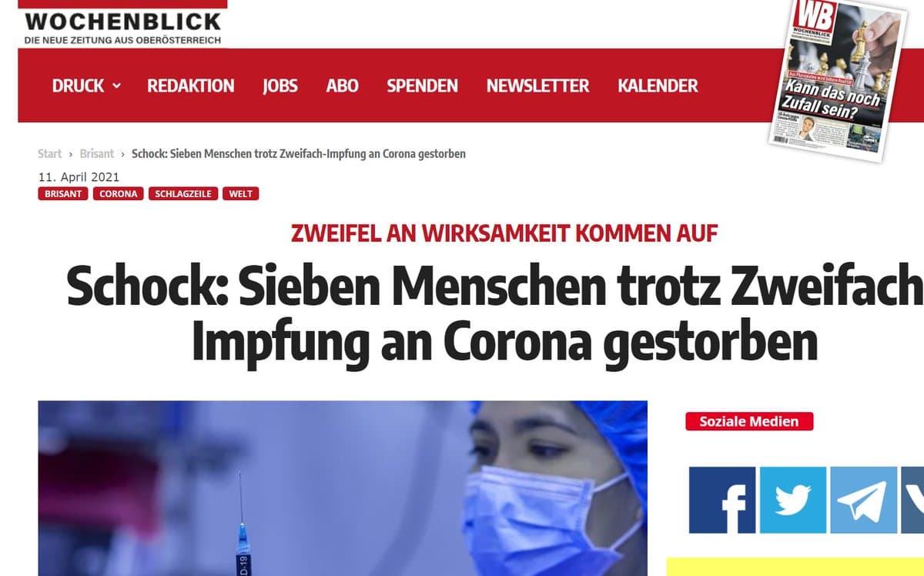The image size is (924, 576).
Task: Open the Facebook social media icon
Action: coord(721,501)
